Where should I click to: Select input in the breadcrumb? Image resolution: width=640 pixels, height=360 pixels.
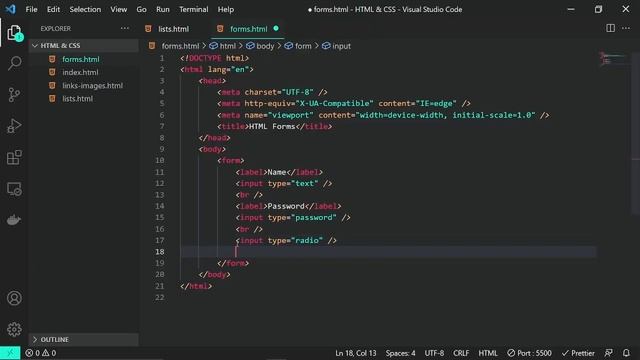pyautogui.click(x=336, y=46)
